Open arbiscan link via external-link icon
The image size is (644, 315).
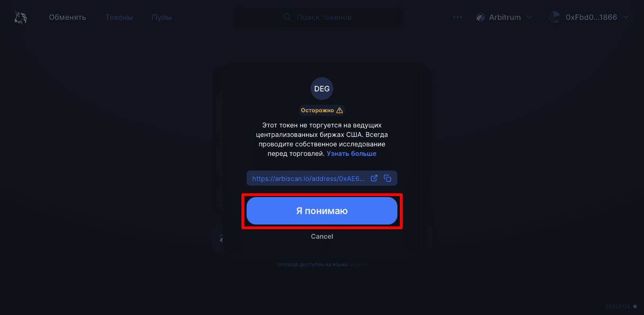coord(374,178)
